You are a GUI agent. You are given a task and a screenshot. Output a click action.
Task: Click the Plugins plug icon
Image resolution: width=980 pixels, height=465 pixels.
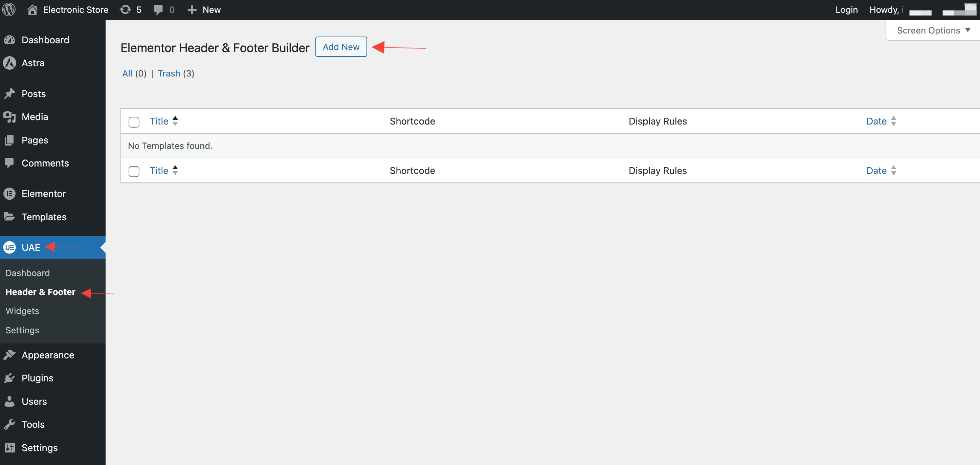[9, 378]
